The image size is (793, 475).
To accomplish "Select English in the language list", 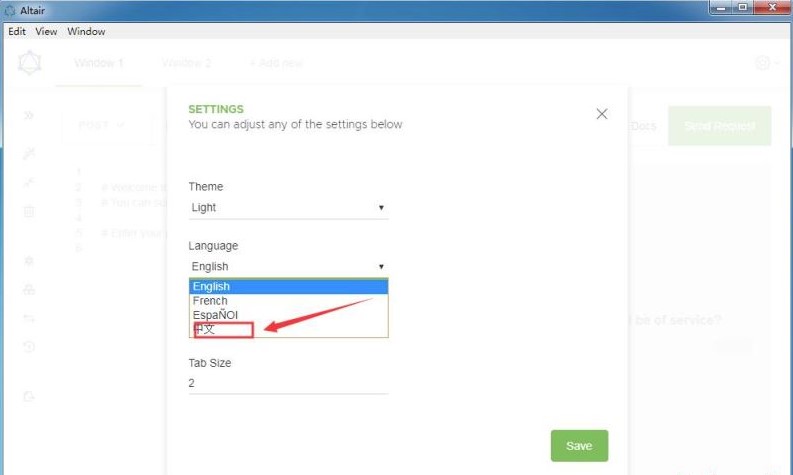I will (x=288, y=286).
